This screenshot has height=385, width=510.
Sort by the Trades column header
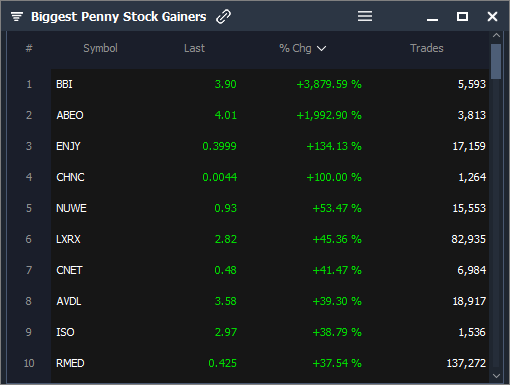click(x=427, y=48)
